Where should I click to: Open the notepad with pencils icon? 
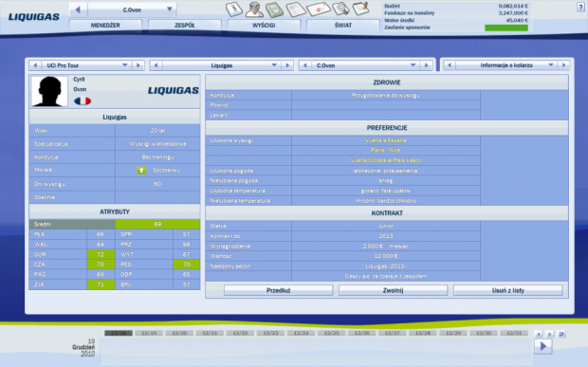tap(360, 9)
